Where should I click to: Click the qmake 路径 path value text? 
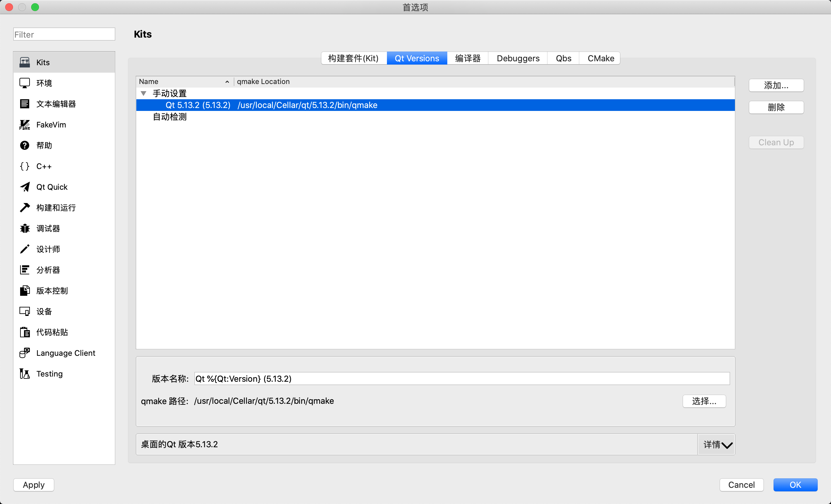click(x=264, y=401)
